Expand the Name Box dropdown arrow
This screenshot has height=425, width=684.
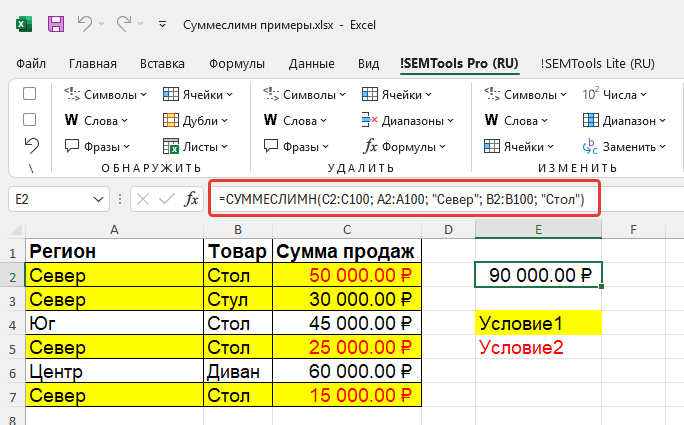pos(99,199)
